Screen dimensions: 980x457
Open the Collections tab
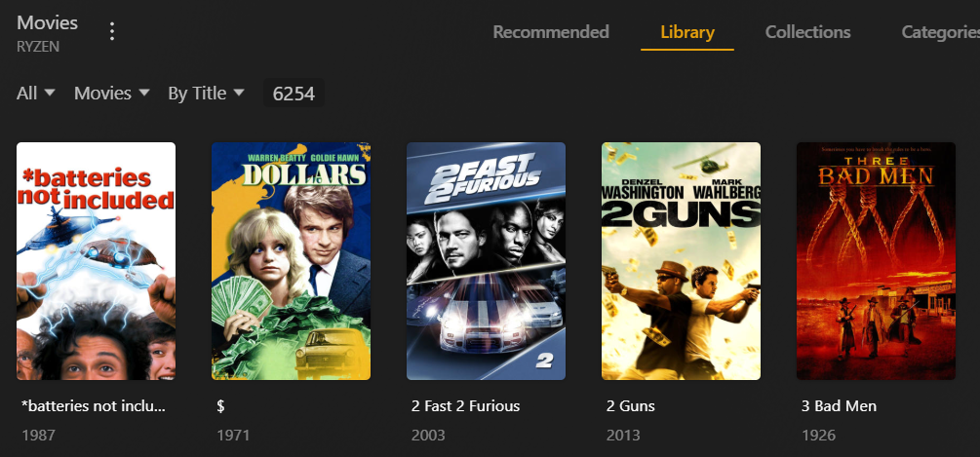coord(807,32)
